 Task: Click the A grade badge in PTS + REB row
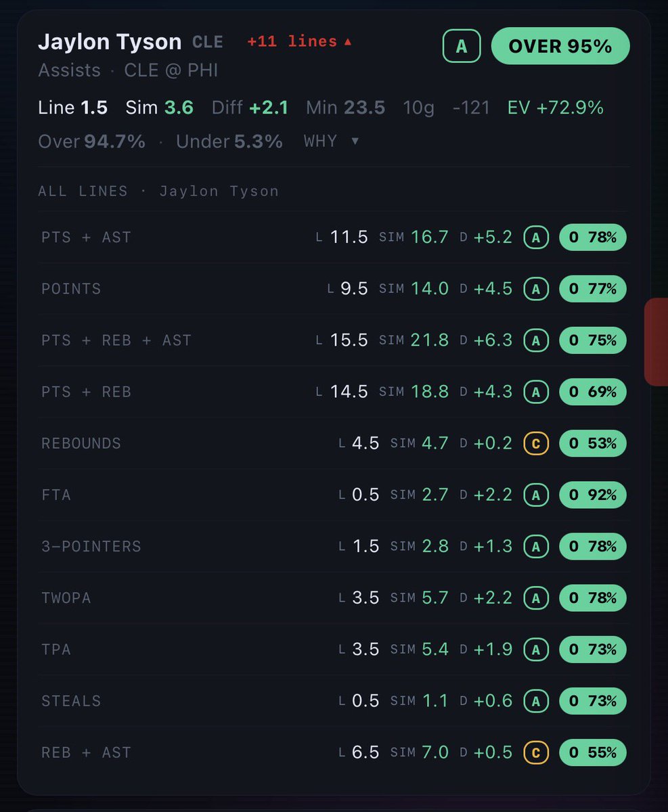[x=536, y=392]
